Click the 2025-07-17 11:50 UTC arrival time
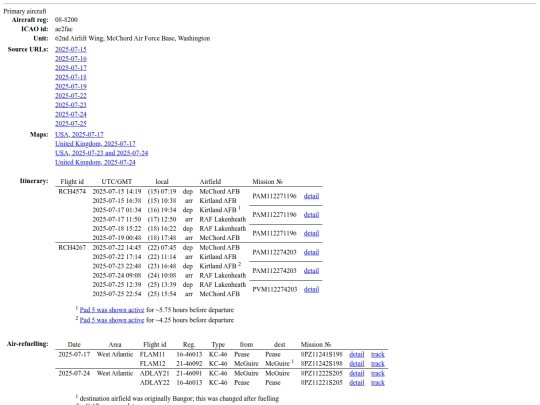Screen dimensions: 540x405 pos(117,219)
